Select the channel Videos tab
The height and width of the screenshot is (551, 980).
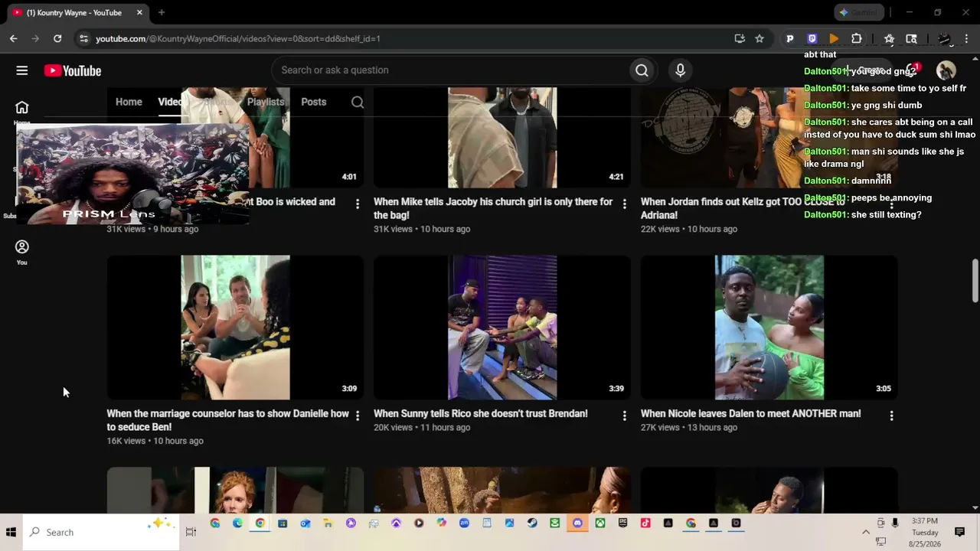pos(170,102)
